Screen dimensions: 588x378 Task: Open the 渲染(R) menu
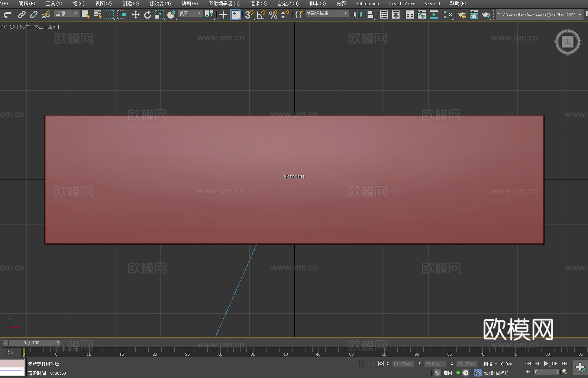pyautogui.click(x=258, y=3)
